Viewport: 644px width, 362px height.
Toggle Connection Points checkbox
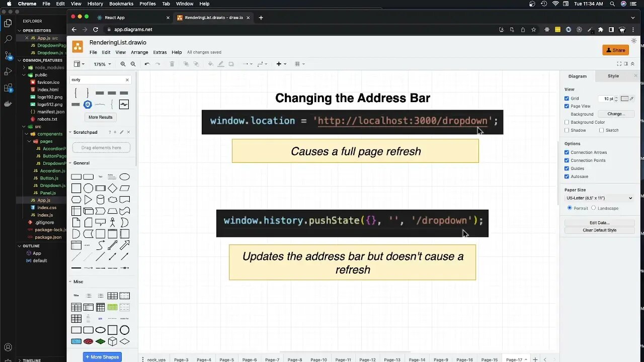(x=567, y=160)
